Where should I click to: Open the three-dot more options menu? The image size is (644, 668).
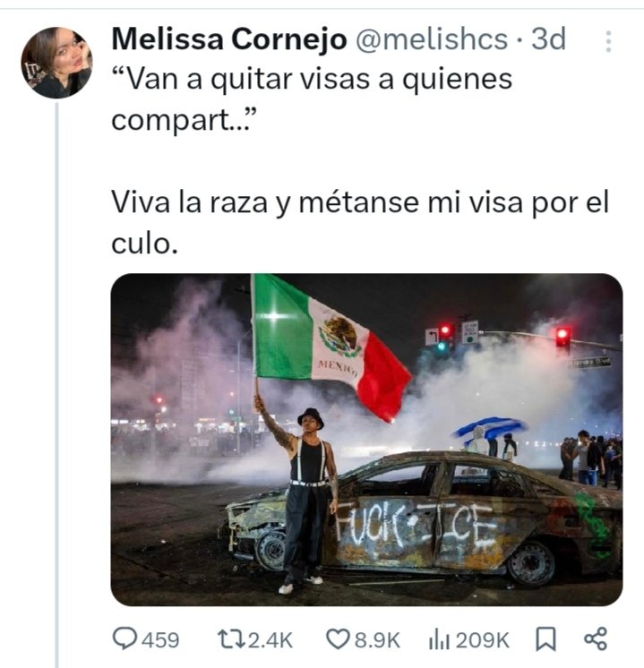(x=608, y=41)
